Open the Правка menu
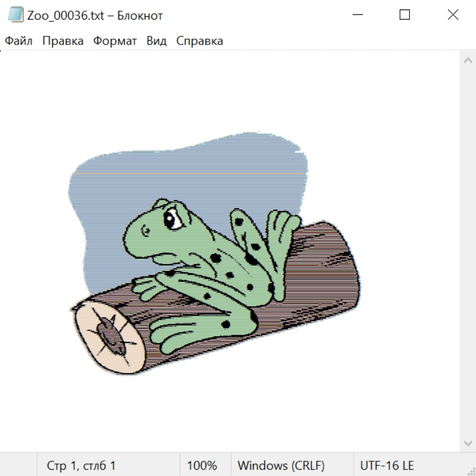Image resolution: width=476 pixels, height=476 pixels. tap(63, 41)
